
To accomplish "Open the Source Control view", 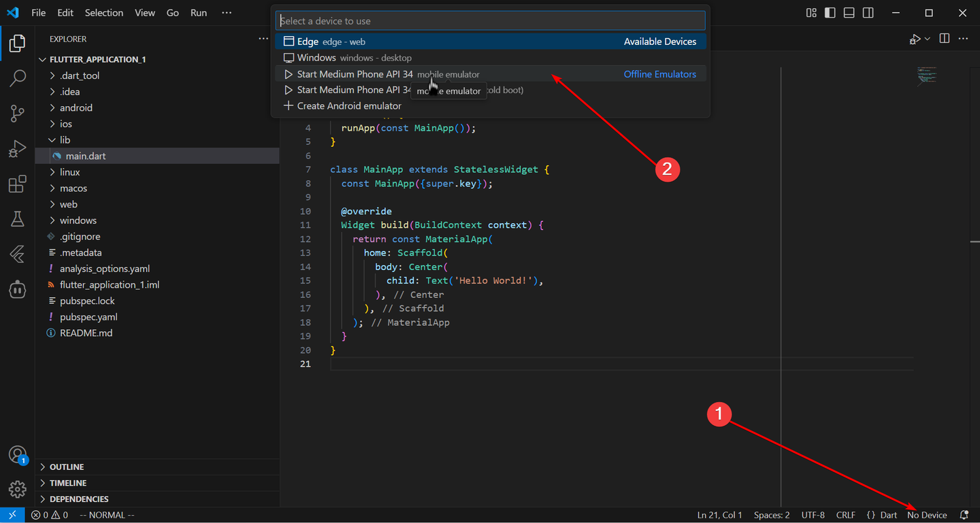I will point(17,114).
